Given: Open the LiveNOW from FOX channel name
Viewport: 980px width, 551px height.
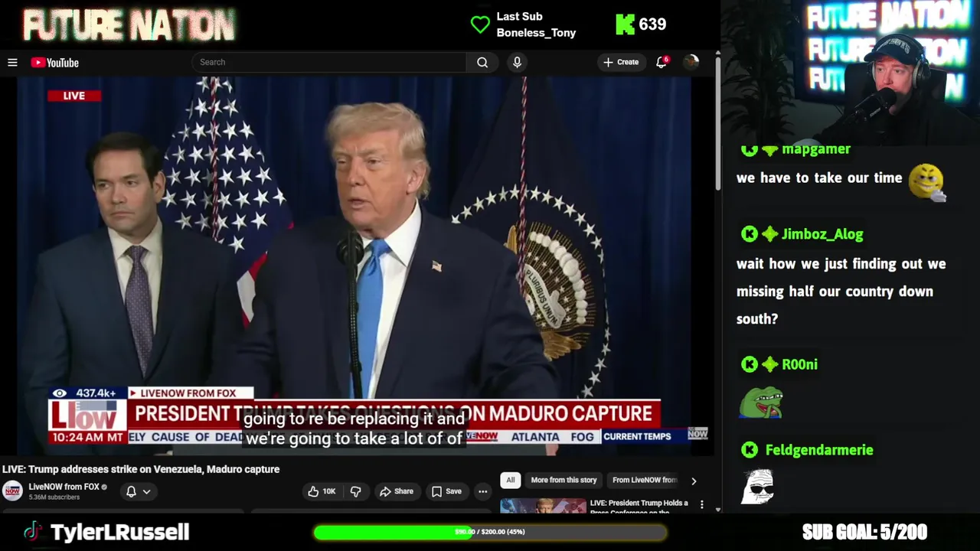Looking at the screenshot, I should coord(64,487).
